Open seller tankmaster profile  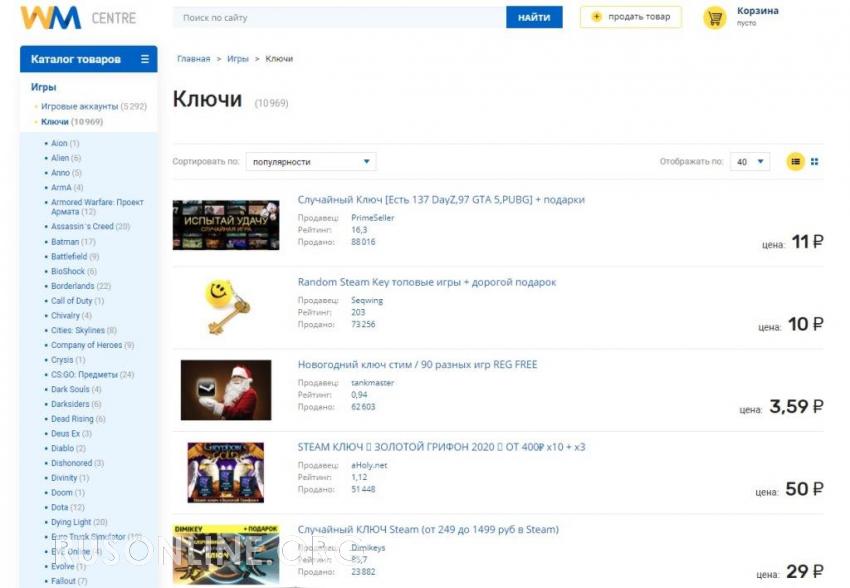372,383
